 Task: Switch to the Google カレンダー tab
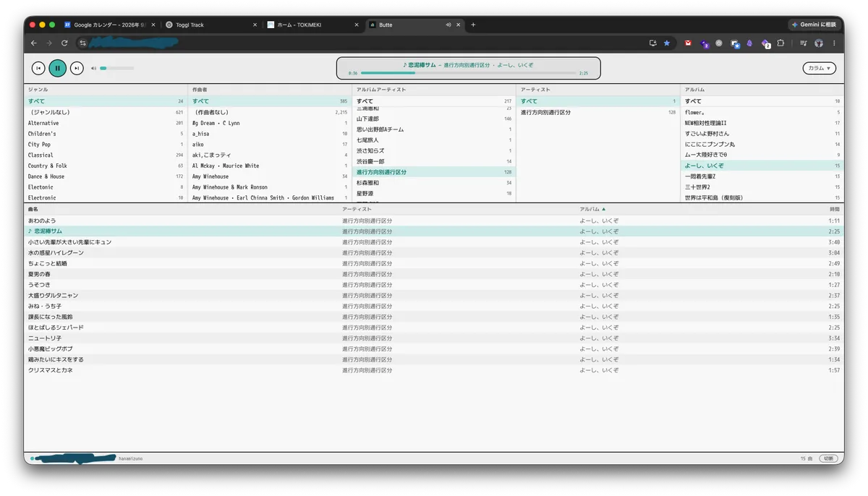[x=109, y=25]
